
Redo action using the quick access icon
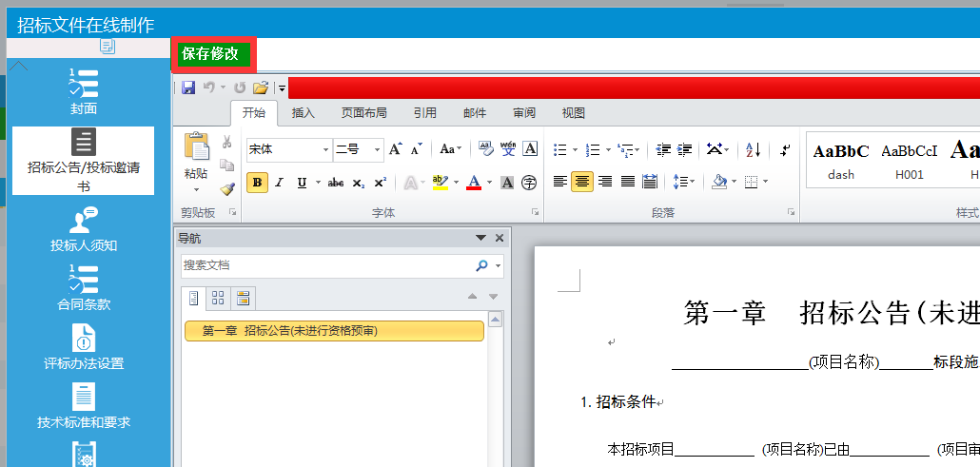240,88
